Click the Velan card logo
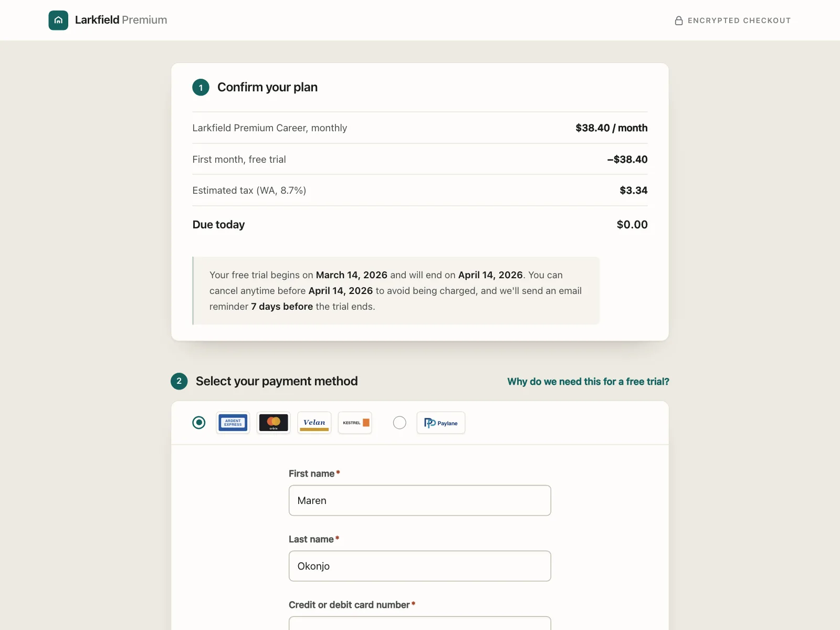This screenshot has height=630, width=840. coord(314,423)
